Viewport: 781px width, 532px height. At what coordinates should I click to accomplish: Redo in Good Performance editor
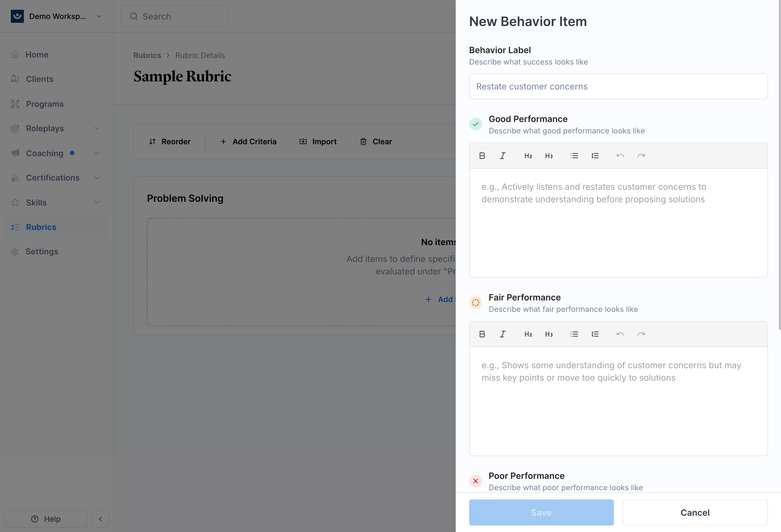(641, 156)
